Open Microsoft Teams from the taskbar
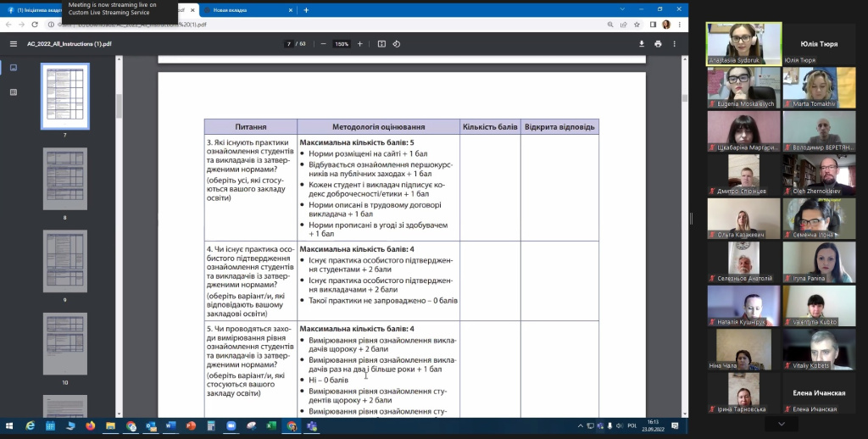Image resolution: width=868 pixels, height=439 pixels. 312,425
